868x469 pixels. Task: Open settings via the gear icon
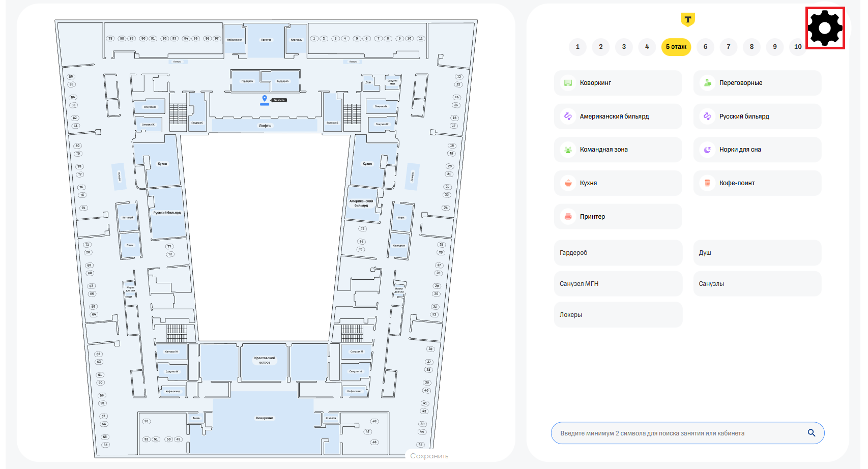pos(825,28)
